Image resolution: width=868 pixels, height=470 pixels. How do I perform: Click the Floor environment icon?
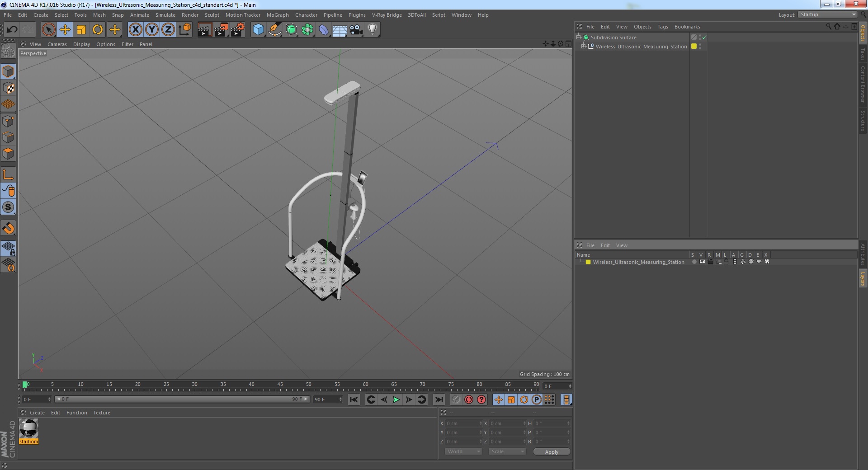click(340, 30)
